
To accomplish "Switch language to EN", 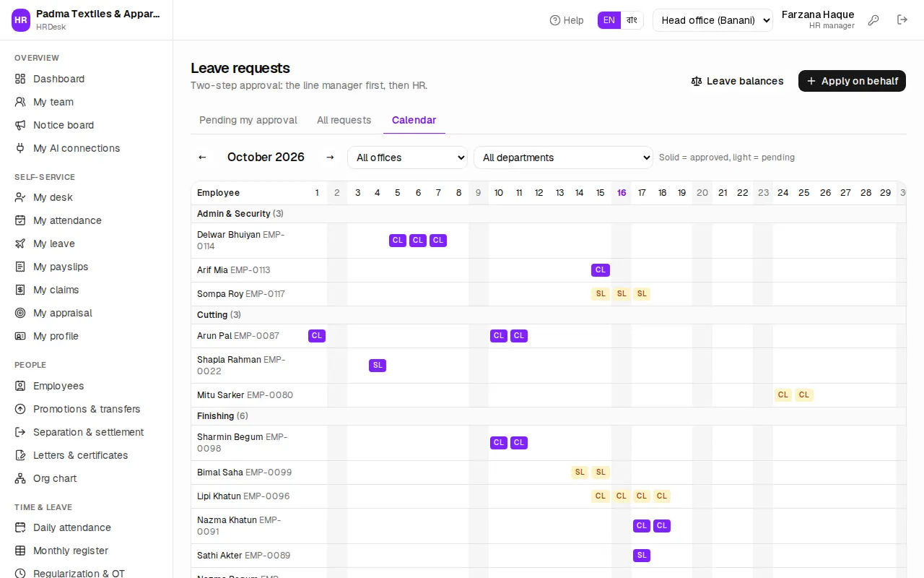I will pos(609,20).
